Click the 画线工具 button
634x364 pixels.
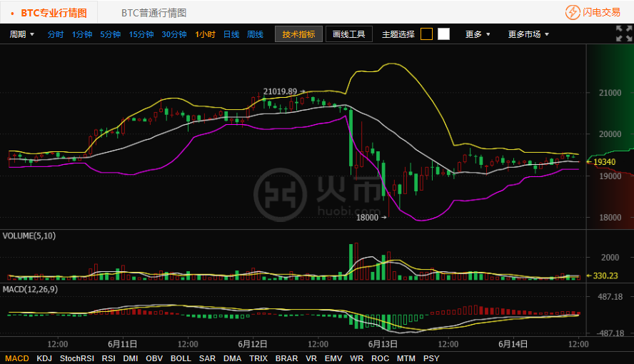[349, 34]
